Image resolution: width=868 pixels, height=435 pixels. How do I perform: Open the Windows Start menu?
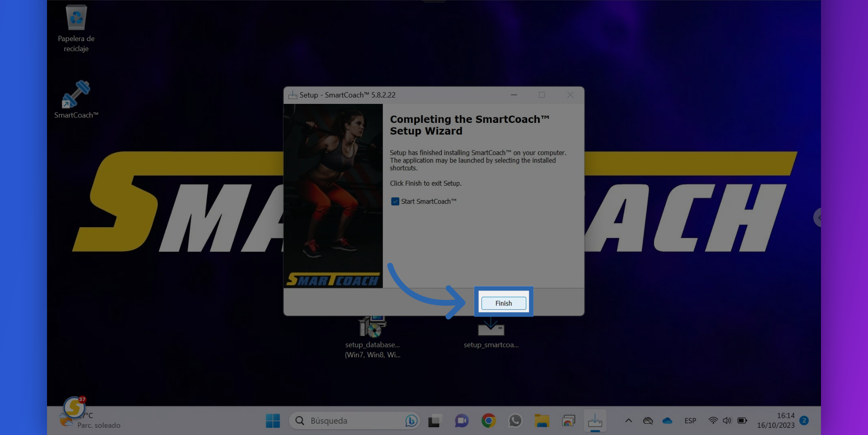click(273, 421)
